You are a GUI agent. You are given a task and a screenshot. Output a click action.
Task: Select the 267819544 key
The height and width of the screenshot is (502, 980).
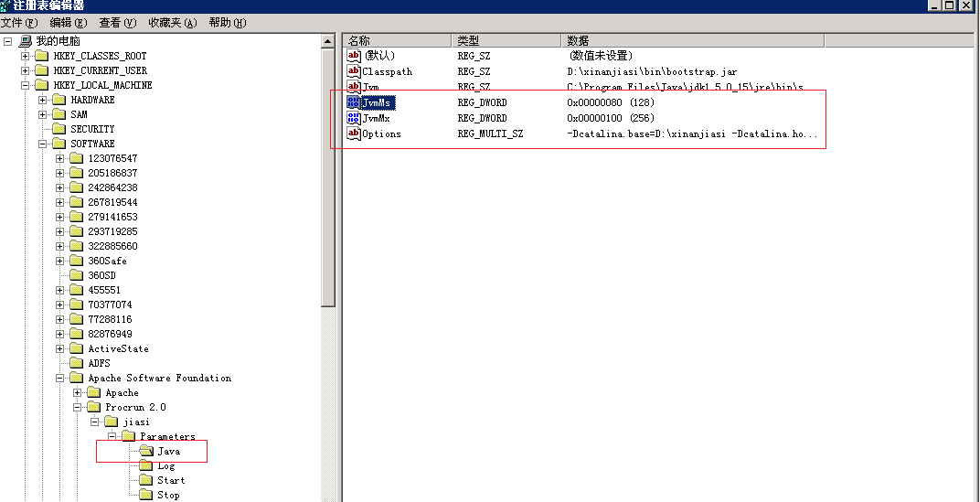(112, 202)
